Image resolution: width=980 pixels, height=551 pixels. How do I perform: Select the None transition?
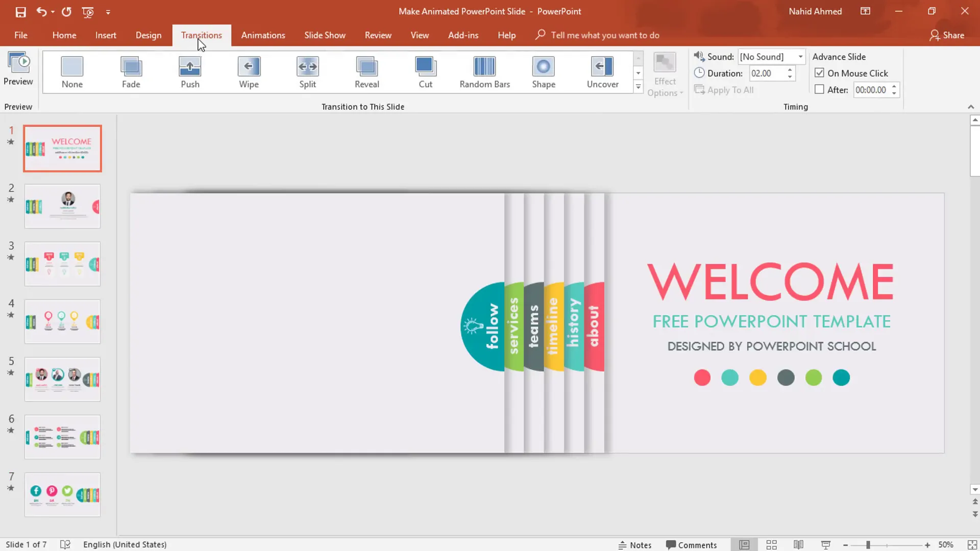point(72,72)
